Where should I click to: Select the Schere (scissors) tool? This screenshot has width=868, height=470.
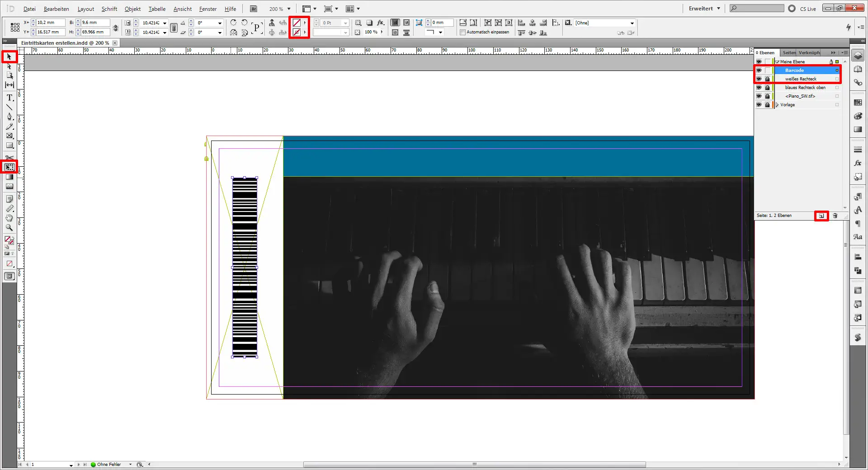coord(9,158)
